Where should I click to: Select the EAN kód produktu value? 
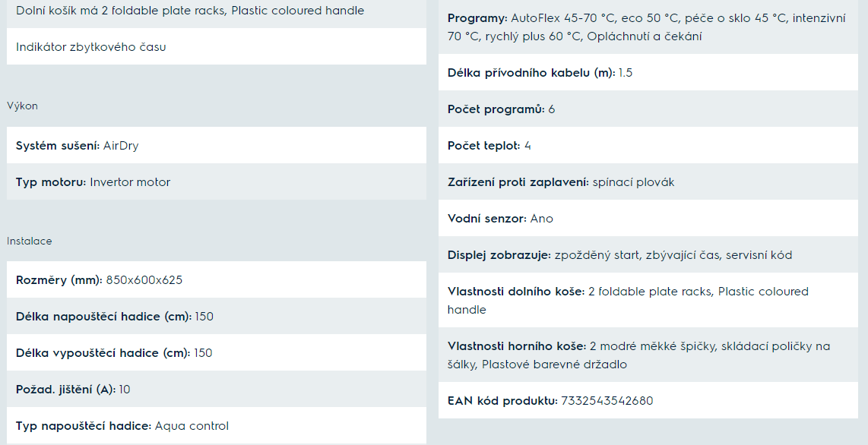pyautogui.click(x=607, y=401)
